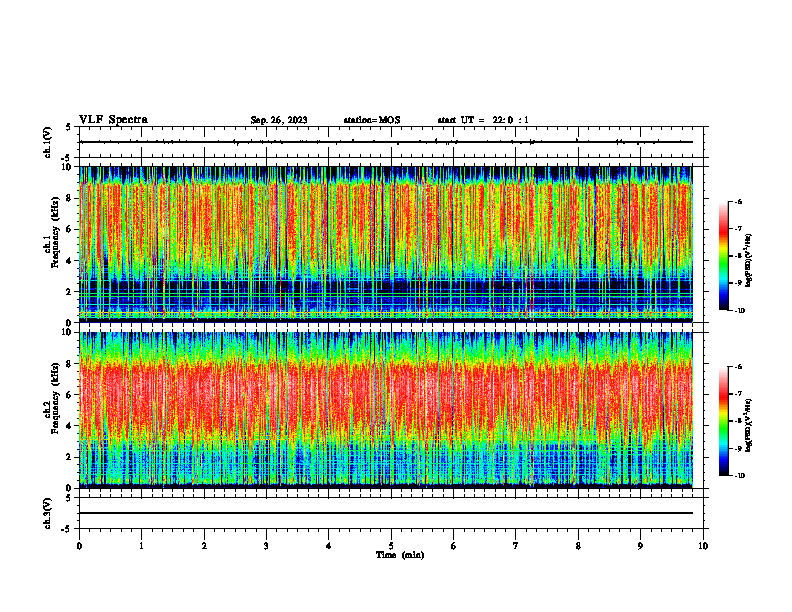The width and height of the screenshot is (792, 612).
Task: Click the -6 label on ch.1 color bar
Action: [x=738, y=201]
